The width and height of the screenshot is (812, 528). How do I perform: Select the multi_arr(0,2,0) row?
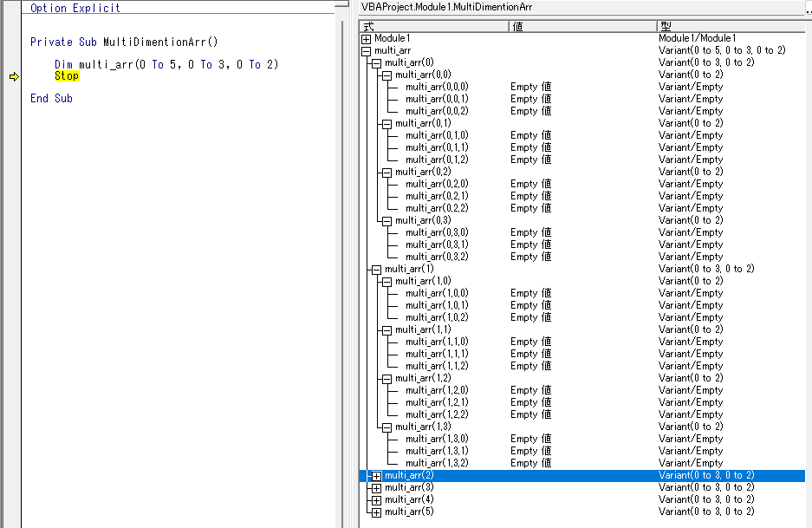[x=582, y=184]
